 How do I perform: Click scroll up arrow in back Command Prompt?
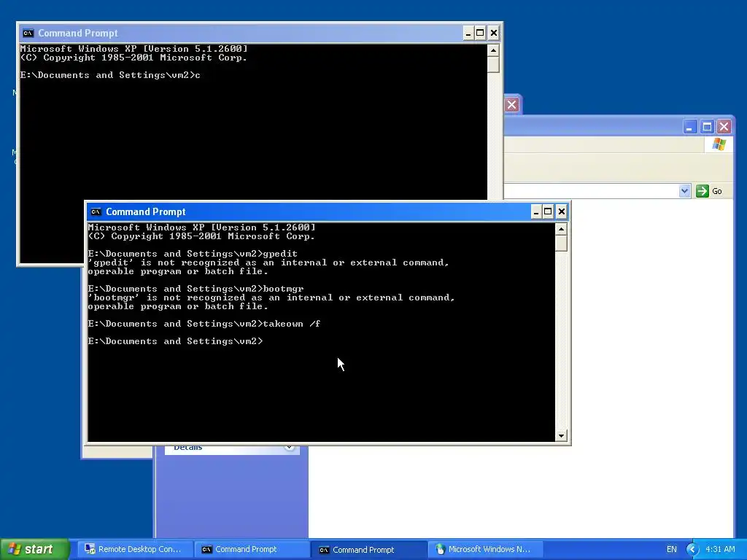click(494, 50)
